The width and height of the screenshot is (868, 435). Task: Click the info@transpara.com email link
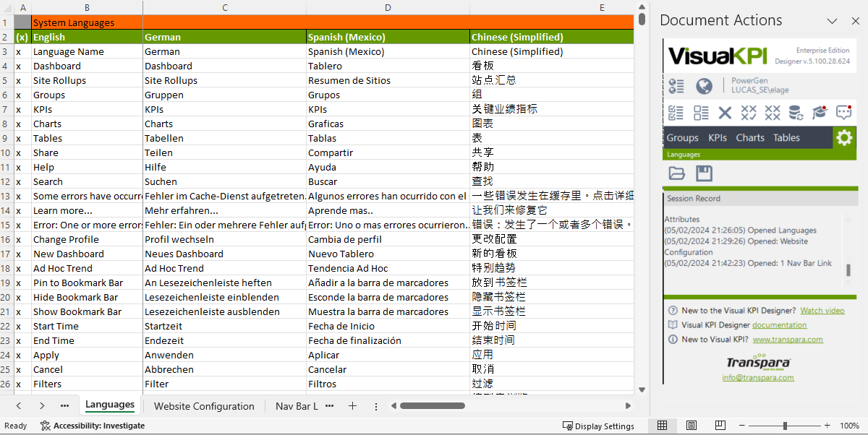[x=757, y=377]
